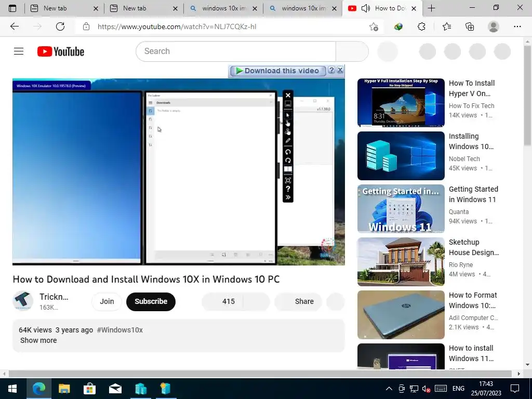532x399 pixels.
Task: Switch to the fourth tab, windows 10x search
Action: pyautogui.click(x=303, y=8)
